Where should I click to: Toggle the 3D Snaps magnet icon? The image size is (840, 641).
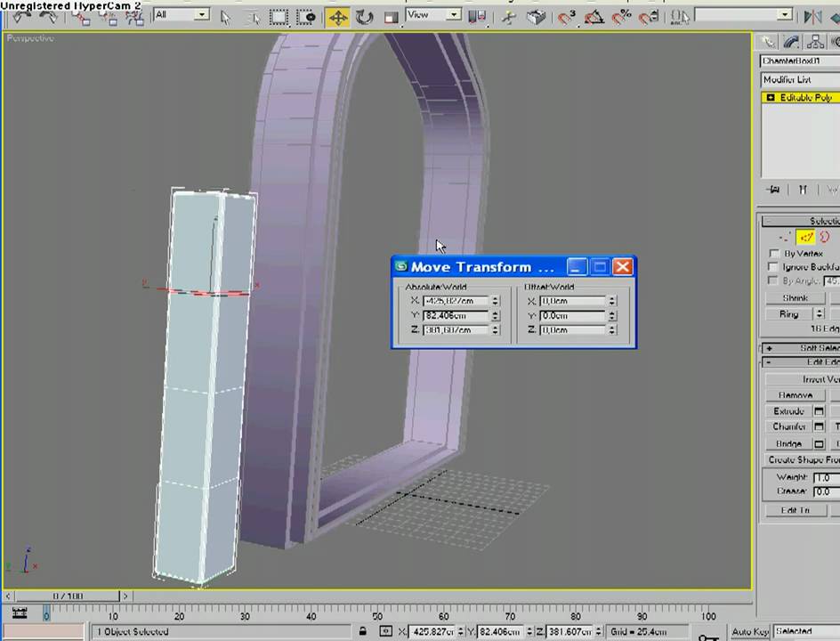(x=566, y=18)
